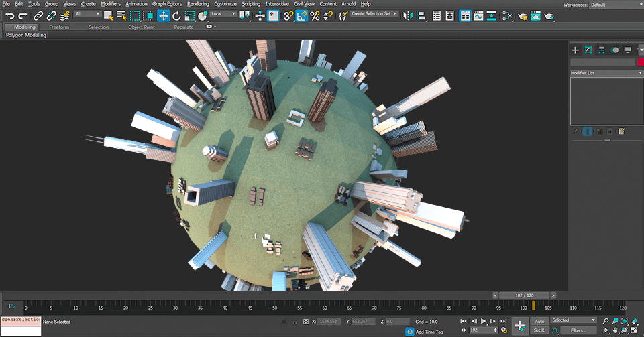The image size is (644, 337).
Task: Click the Align tool icon
Action: click(x=421, y=16)
